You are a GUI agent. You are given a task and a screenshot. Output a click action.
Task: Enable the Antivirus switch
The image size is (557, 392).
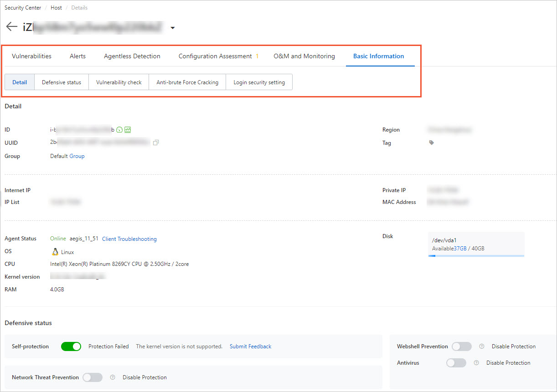click(x=456, y=363)
